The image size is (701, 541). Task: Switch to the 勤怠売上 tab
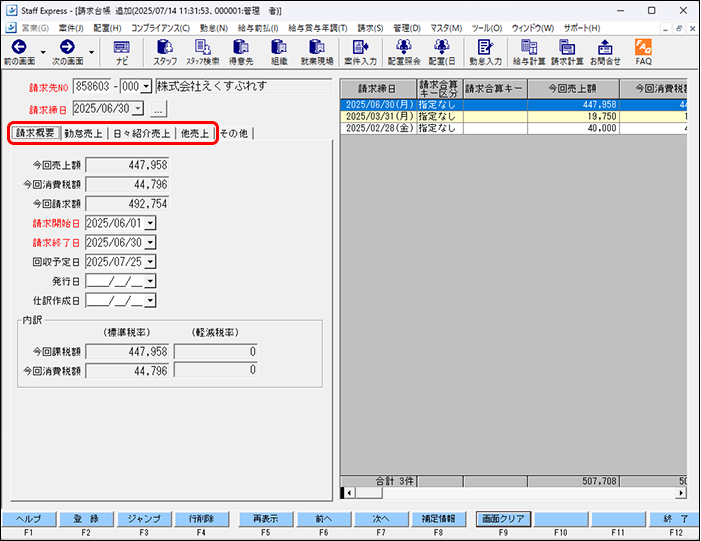pyautogui.click(x=83, y=133)
